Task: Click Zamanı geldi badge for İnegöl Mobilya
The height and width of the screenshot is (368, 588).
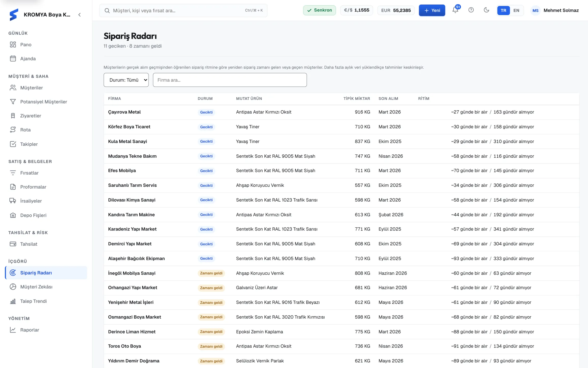Action: [x=211, y=273]
